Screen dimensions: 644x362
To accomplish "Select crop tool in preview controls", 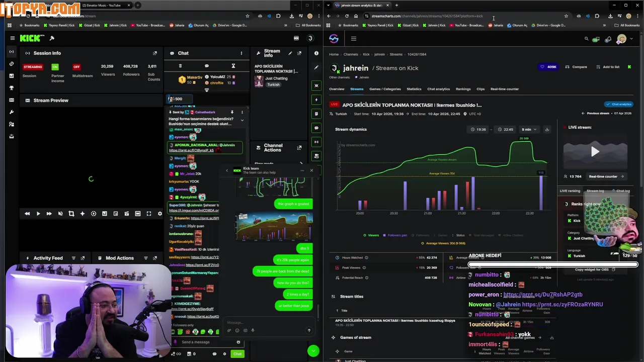I will (71, 214).
